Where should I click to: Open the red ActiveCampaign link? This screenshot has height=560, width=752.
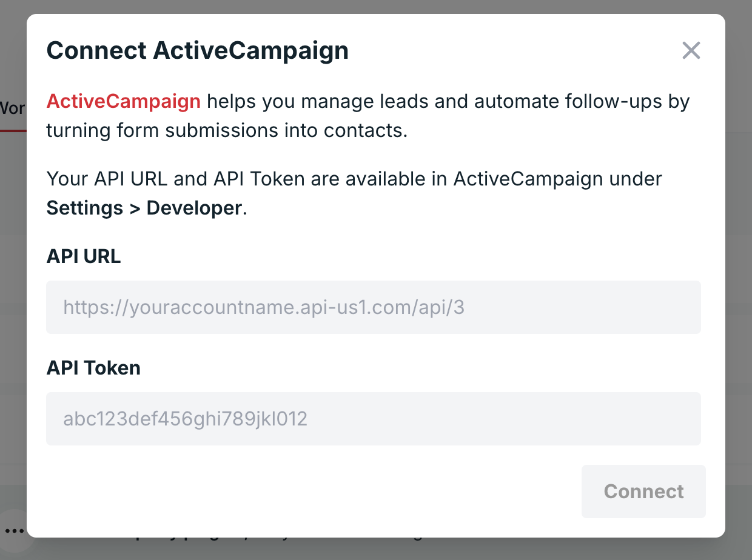click(x=124, y=101)
